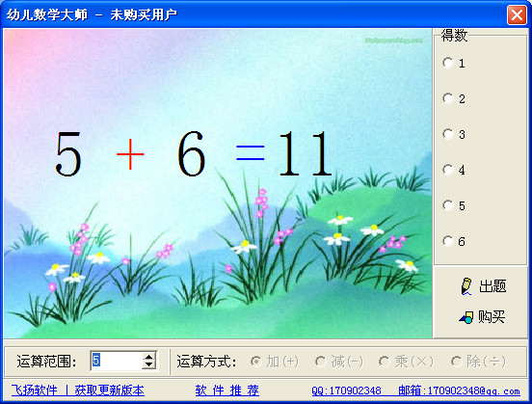
Task: Open the 软件推荐 link
Action: pos(227,391)
